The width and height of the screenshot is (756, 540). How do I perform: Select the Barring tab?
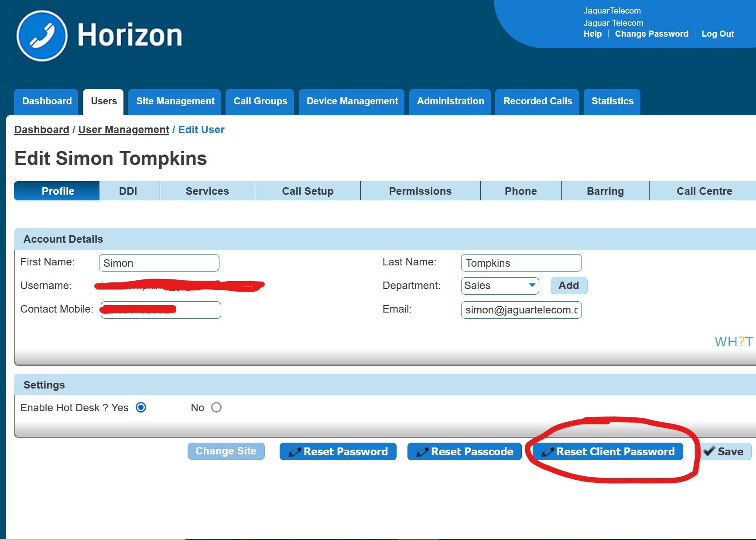click(605, 191)
